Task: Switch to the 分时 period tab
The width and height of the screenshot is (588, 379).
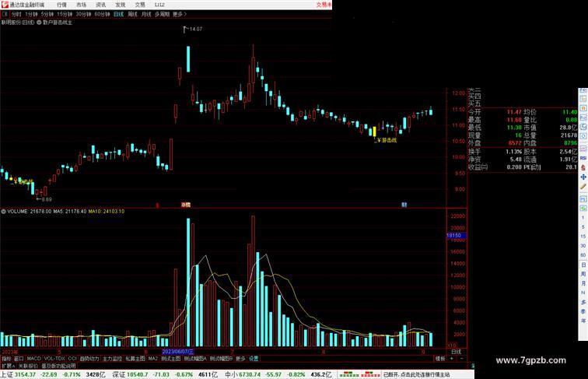Action: pos(16,14)
